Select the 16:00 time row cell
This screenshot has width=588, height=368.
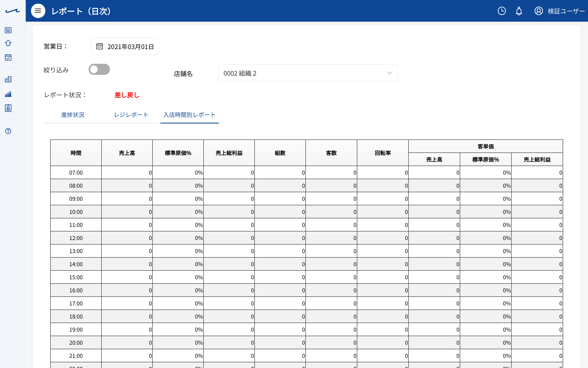(x=76, y=290)
